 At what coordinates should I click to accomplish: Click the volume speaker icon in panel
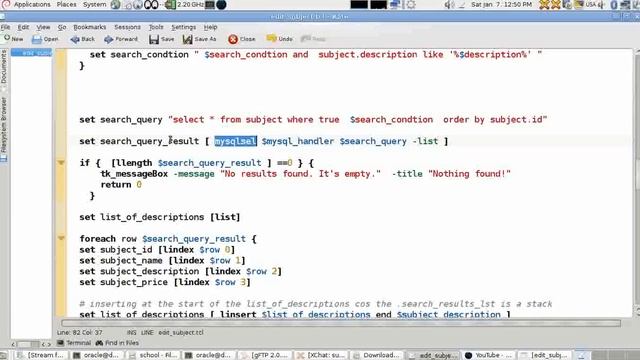(449, 5)
